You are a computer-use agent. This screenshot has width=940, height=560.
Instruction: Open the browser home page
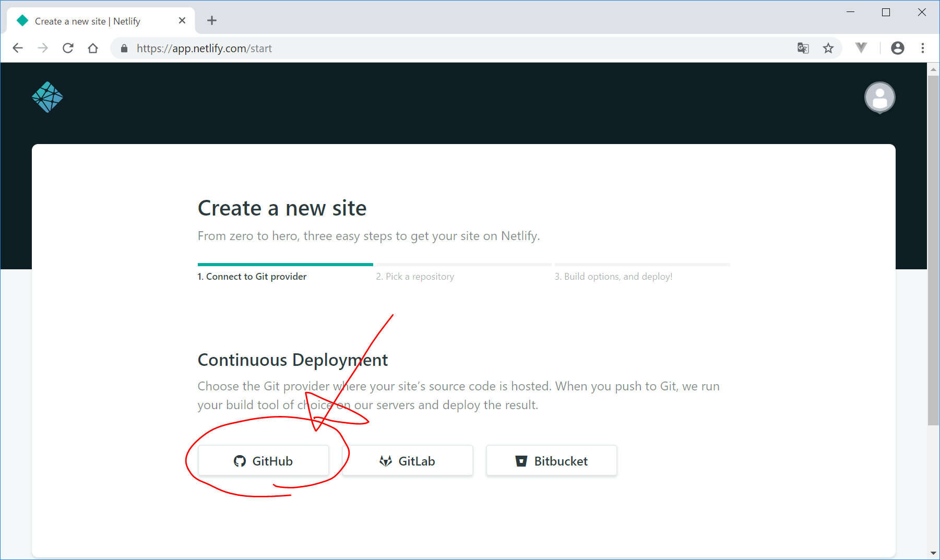tap(93, 48)
